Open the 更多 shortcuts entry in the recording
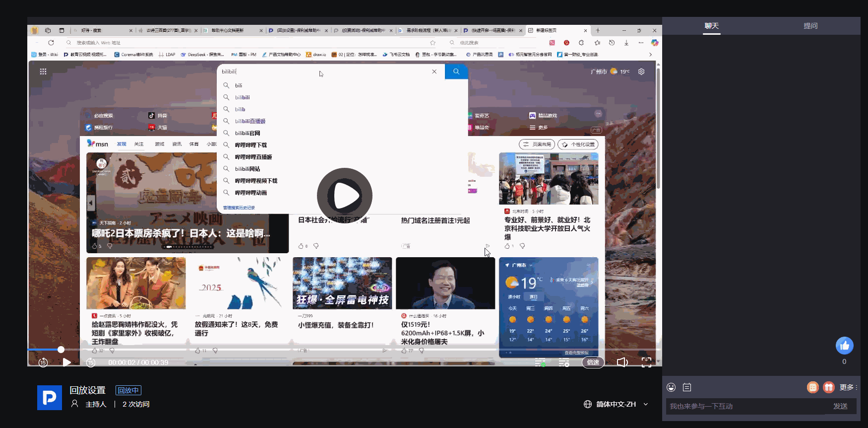This screenshot has height=428, width=868. [x=539, y=128]
